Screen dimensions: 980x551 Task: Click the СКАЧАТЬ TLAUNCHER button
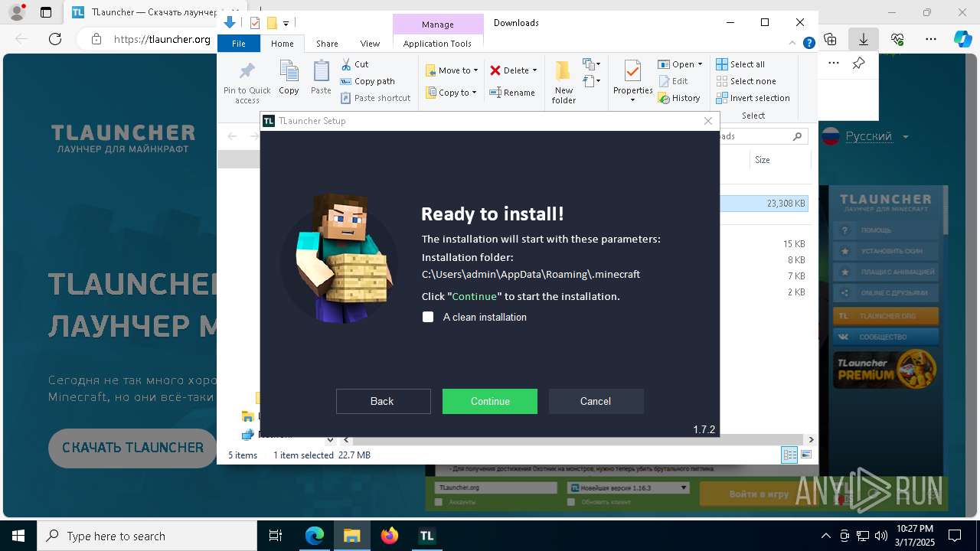[133, 448]
